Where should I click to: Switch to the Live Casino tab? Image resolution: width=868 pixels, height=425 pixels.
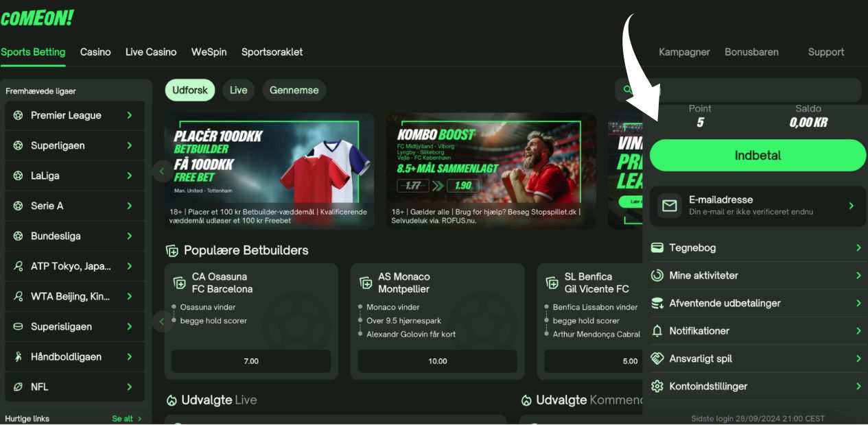point(151,52)
